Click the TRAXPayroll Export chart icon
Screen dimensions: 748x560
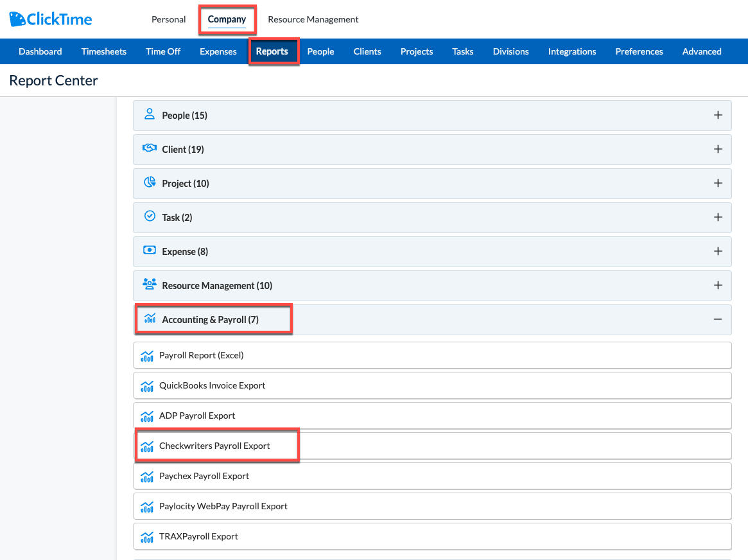(x=147, y=537)
